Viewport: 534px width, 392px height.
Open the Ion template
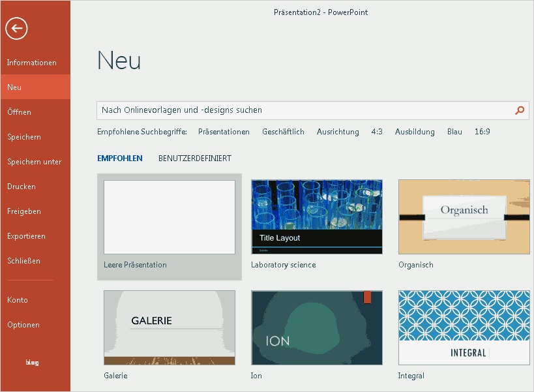pos(316,327)
